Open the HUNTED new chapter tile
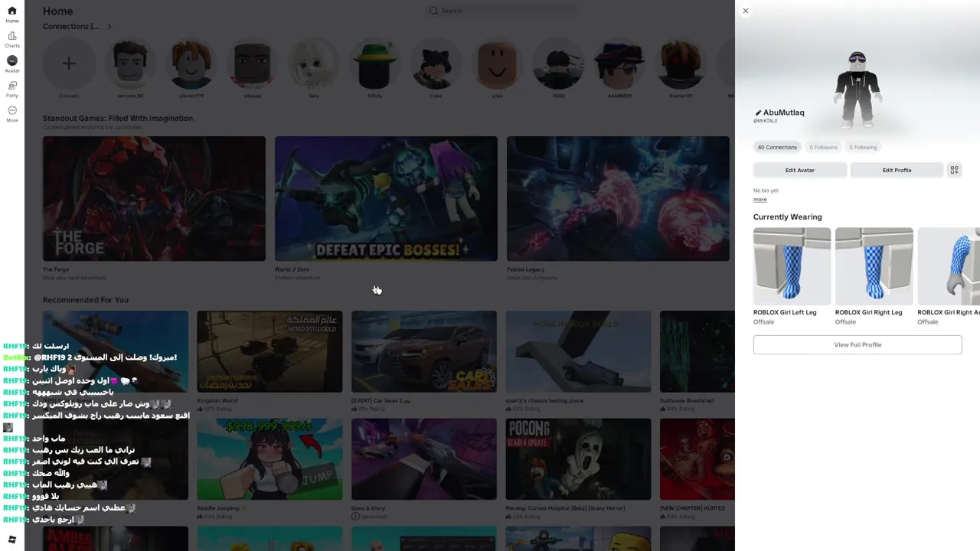The height and width of the screenshot is (551, 980). (697, 459)
